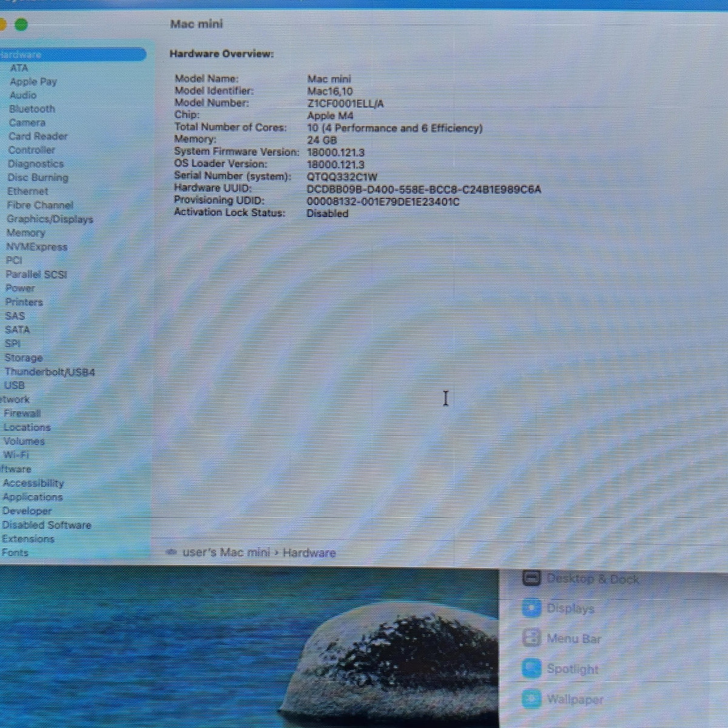The width and height of the screenshot is (728, 728).
Task: Select Disc Burning in the sidebar
Action: (x=38, y=178)
